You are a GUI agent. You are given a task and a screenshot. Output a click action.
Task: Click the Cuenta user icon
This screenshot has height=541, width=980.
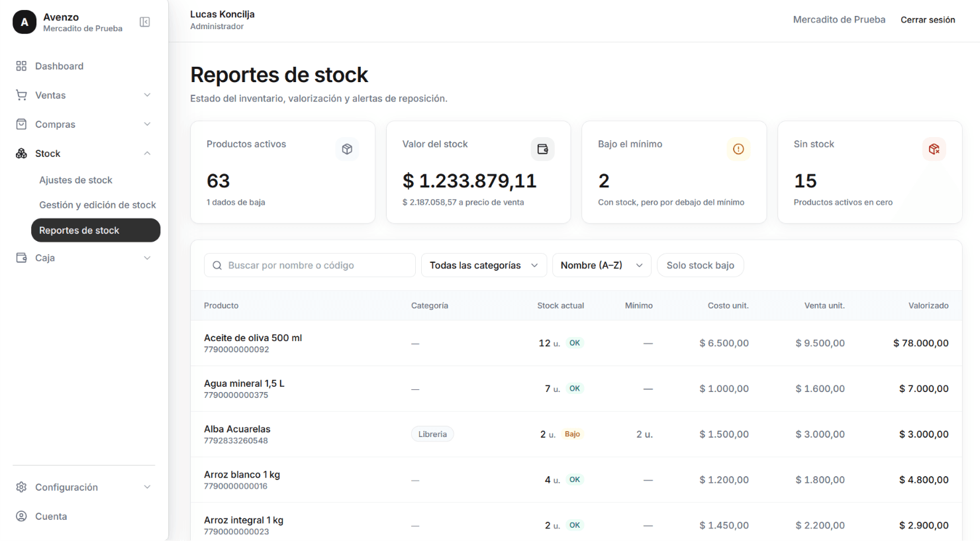pos(21,516)
